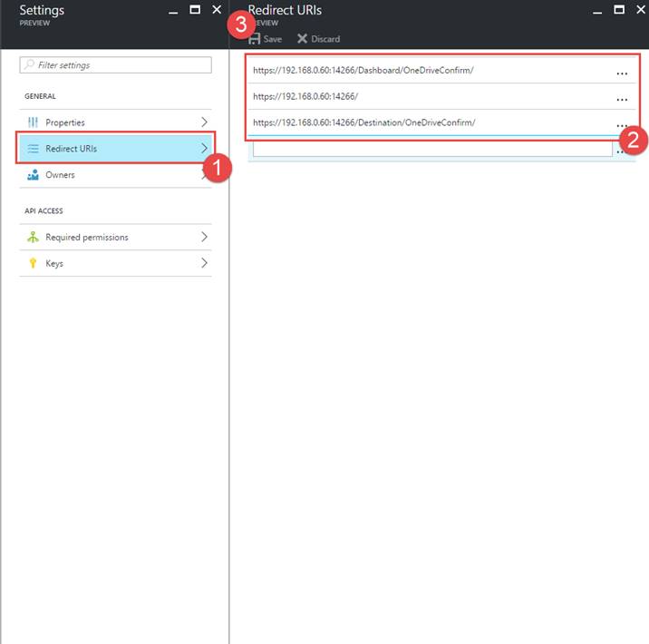Click the Redirect URIs list icon
The height and width of the screenshot is (644, 649).
[33, 149]
